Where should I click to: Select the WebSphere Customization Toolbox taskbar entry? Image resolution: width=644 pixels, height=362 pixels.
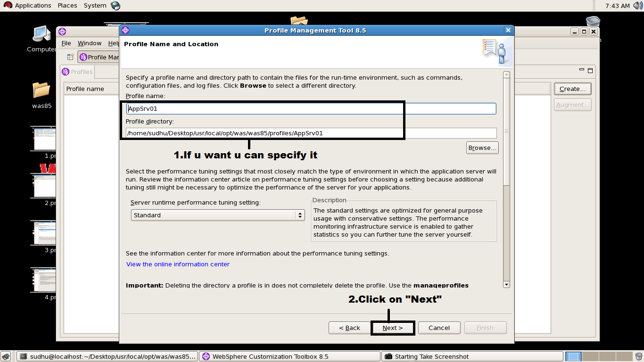pyautogui.click(x=289, y=356)
